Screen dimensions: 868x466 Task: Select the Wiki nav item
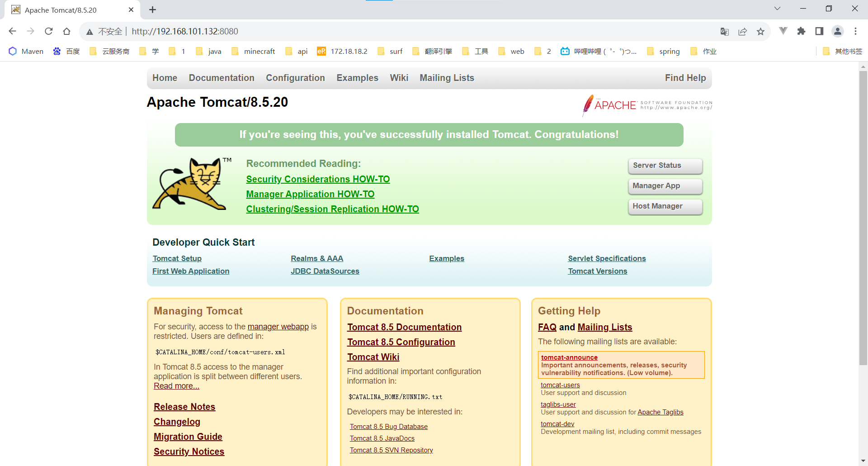coord(399,78)
